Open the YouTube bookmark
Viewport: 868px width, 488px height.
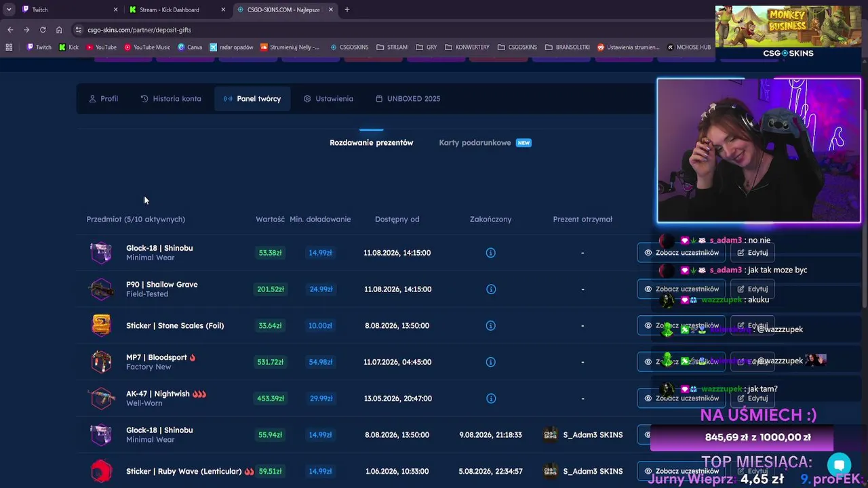click(101, 47)
